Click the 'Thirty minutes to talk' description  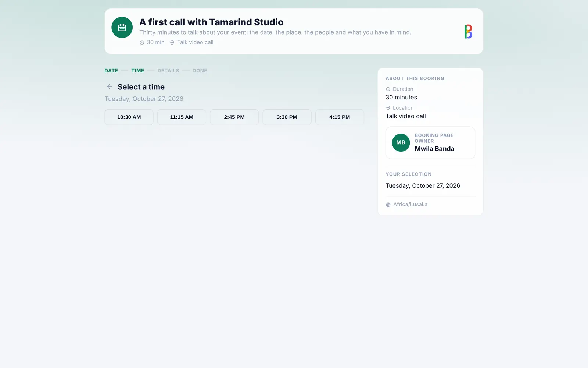point(275,32)
